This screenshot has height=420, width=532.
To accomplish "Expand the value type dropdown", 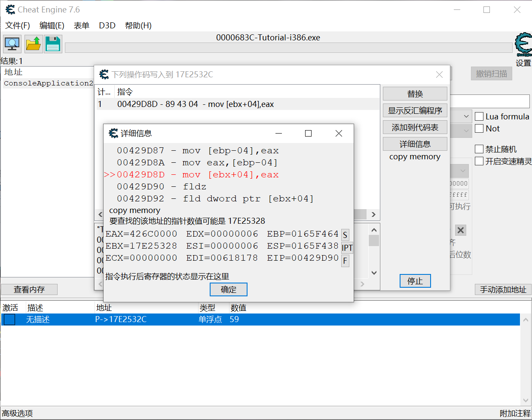I will [466, 130].
